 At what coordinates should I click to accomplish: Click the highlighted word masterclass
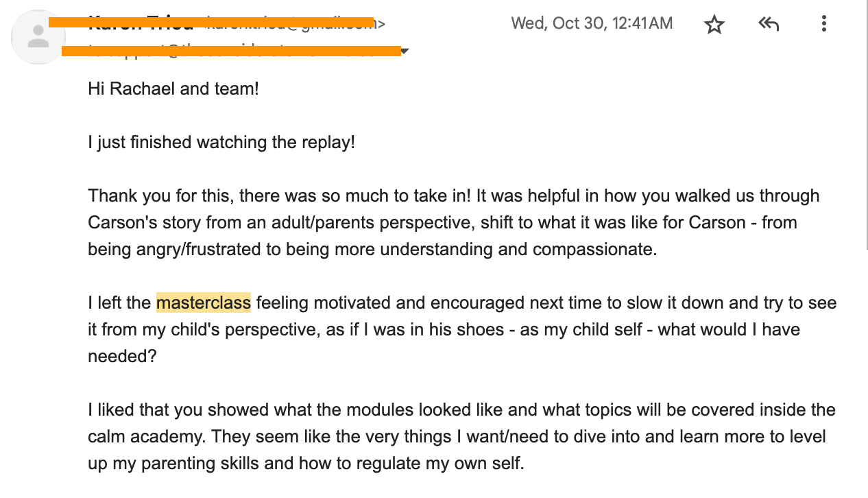(x=204, y=303)
